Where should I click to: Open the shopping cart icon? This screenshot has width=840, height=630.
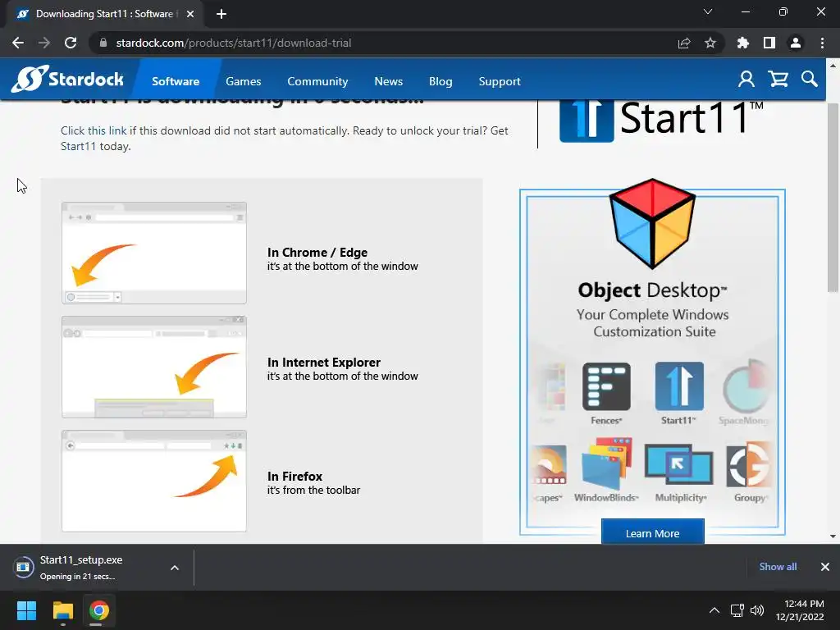pos(778,80)
